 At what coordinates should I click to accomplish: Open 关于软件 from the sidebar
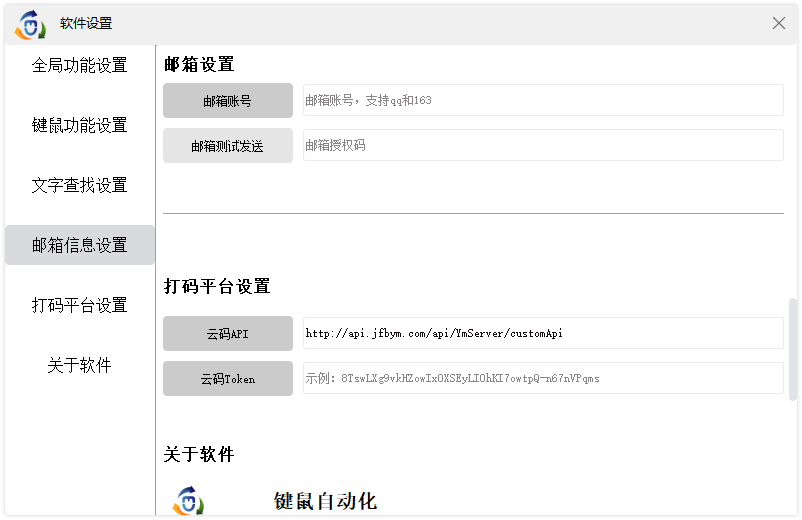point(79,365)
